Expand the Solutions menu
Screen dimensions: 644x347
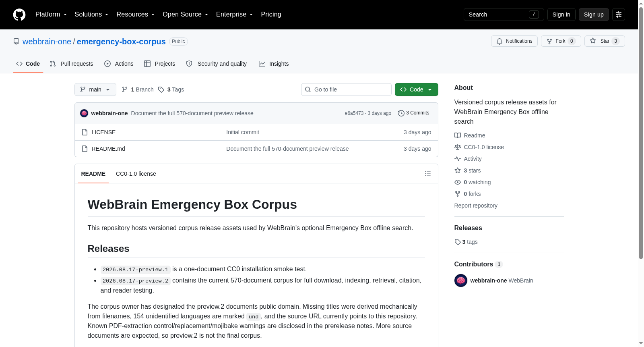coord(91,15)
